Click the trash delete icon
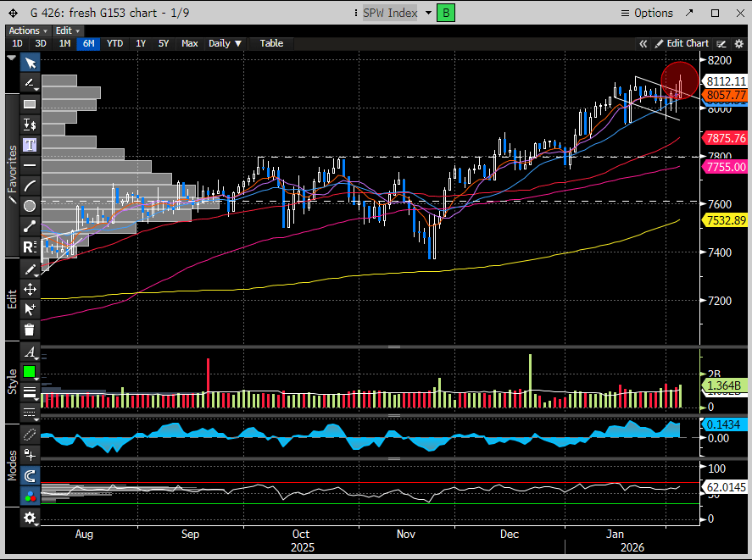This screenshot has height=560, width=752. (x=30, y=330)
